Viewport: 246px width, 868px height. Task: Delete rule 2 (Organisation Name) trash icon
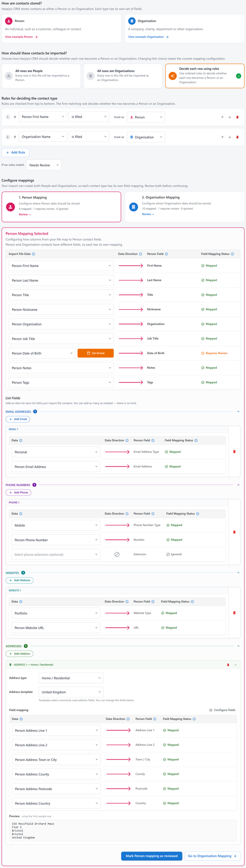click(237, 137)
